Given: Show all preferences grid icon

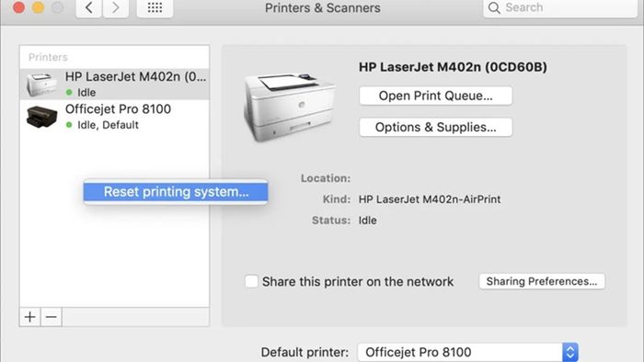Looking at the screenshot, I should 155,7.
